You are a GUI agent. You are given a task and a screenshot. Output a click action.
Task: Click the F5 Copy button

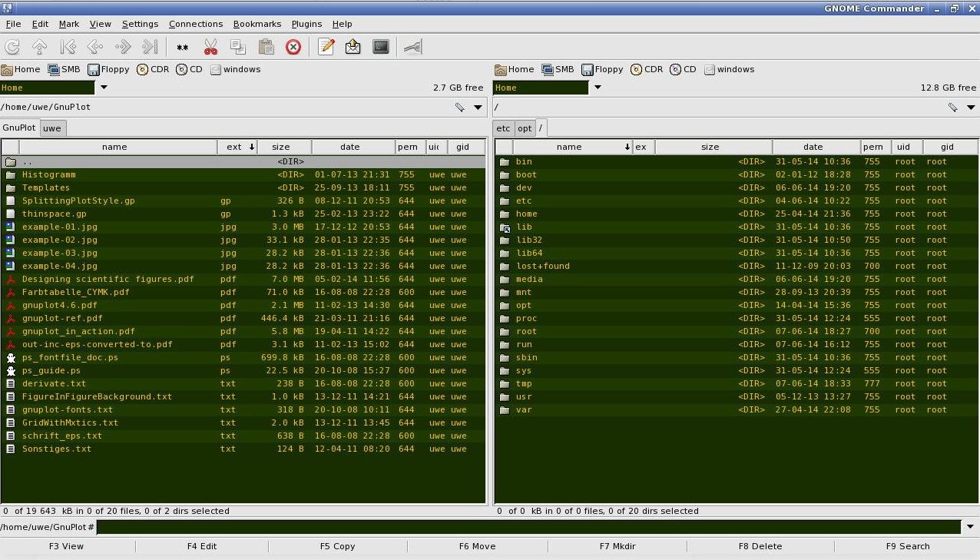click(x=337, y=546)
